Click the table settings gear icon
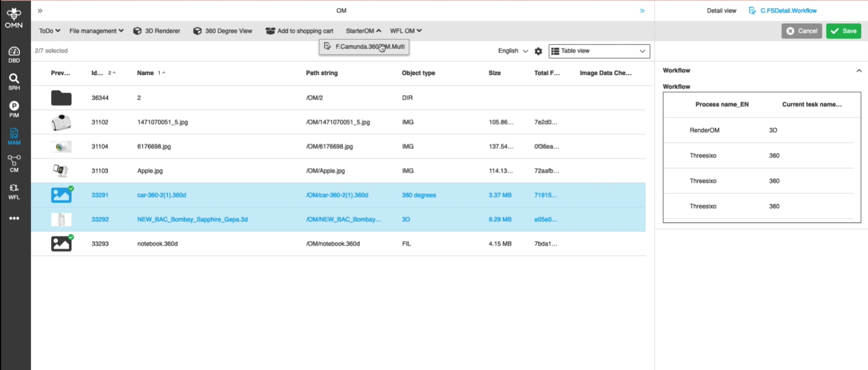This screenshot has height=370, width=868. point(538,51)
